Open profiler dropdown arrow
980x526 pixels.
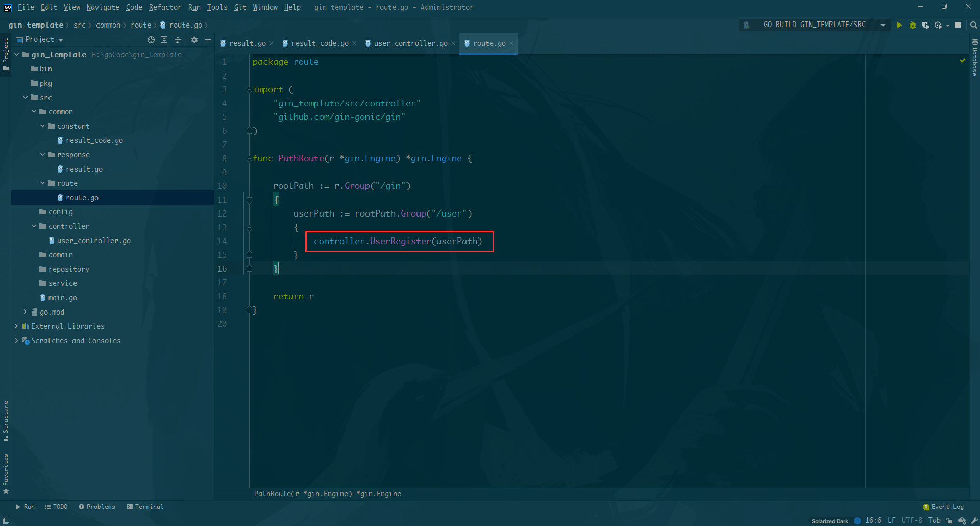click(948, 25)
